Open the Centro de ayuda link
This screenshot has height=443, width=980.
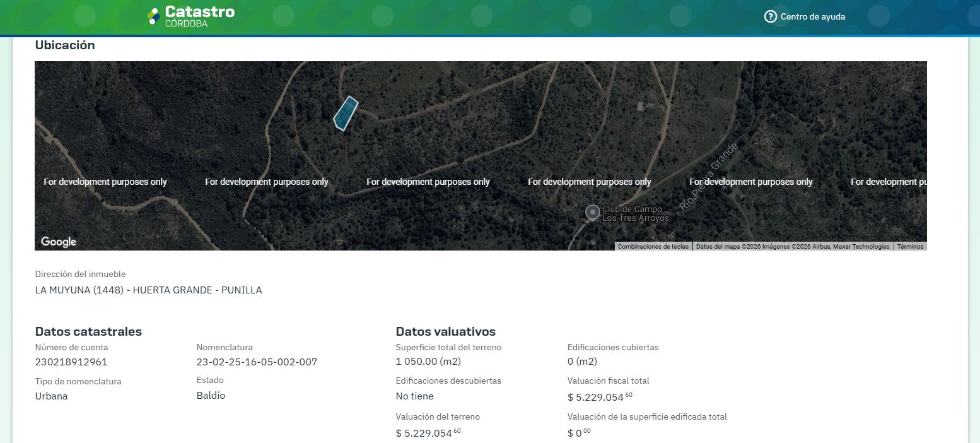click(812, 17)
